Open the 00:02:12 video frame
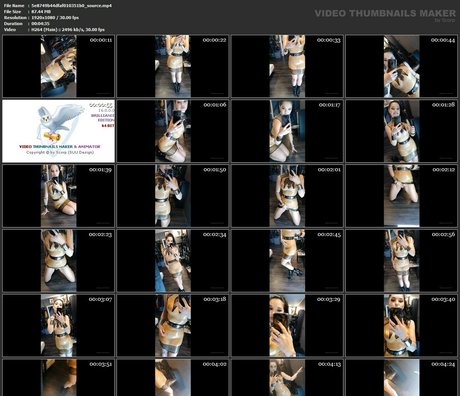The height and width of the screenshot is (396, 460). [401, 196]
